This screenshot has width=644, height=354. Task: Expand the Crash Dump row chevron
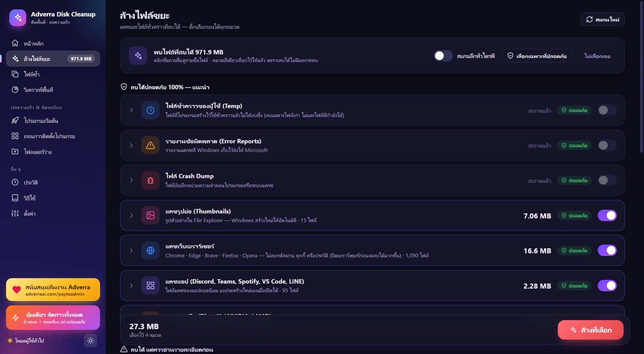point(132,180)
